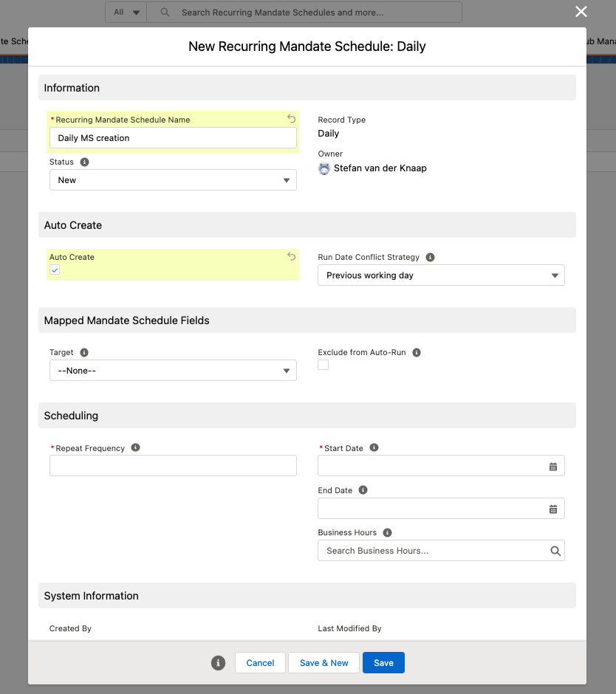Expand the All search scope selector
Screen dimensions: 616x694
[x=126, y=12]
